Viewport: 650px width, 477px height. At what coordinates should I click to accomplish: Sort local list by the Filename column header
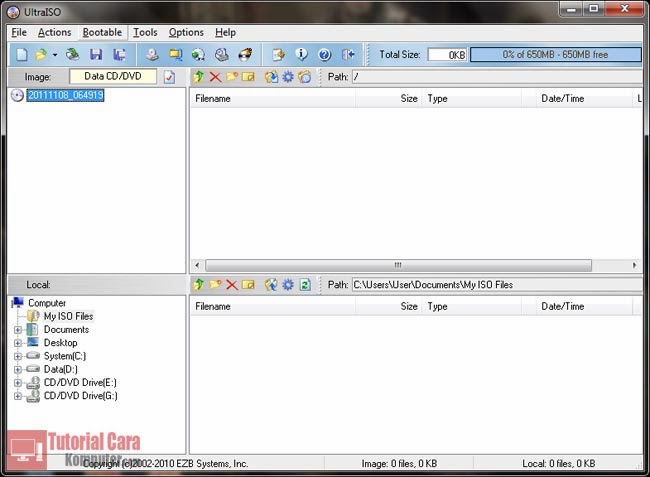[273, 307]
